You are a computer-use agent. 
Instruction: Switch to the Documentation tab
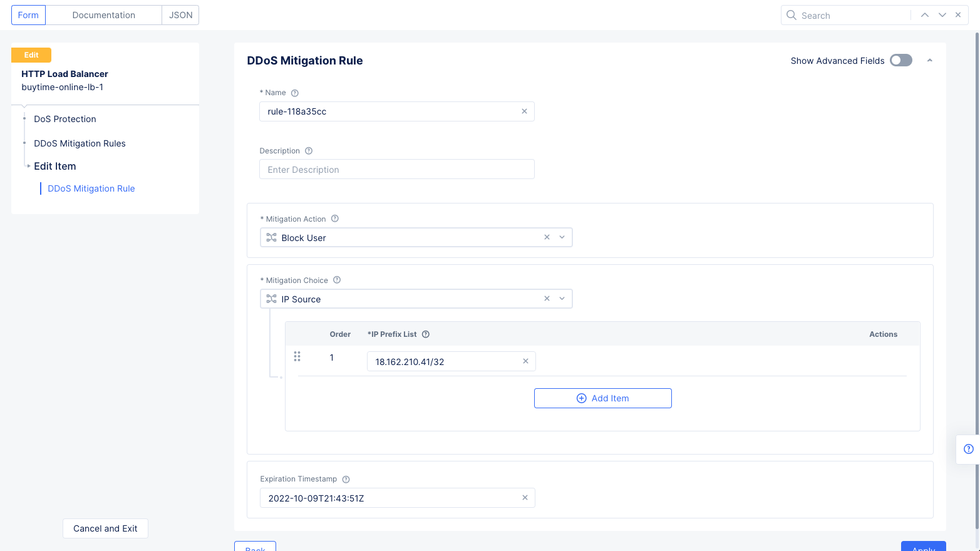click(x=103, y=15)
